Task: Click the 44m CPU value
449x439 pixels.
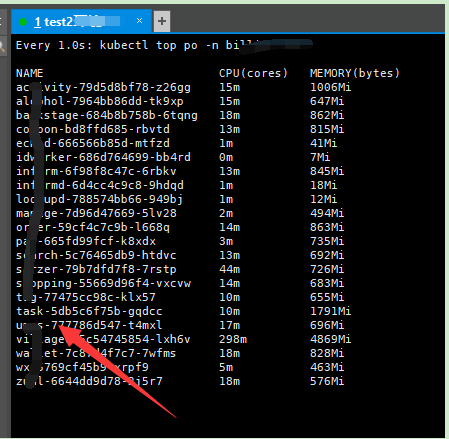Action: [x=229, y=269]
